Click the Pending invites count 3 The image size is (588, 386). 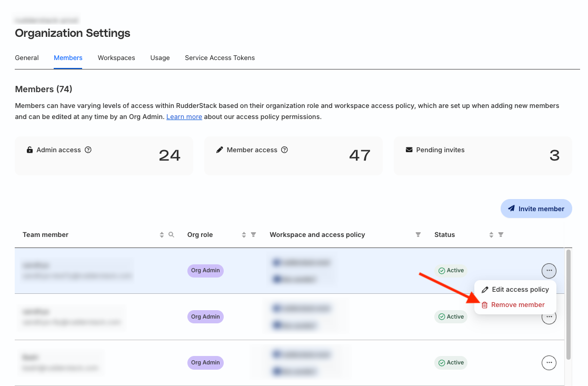[x=555, y=156]
